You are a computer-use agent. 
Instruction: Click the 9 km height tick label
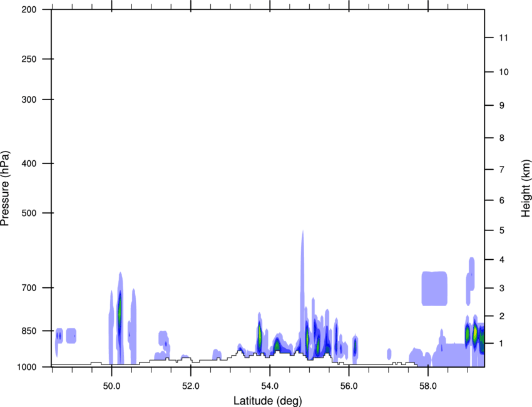(502, 106)
